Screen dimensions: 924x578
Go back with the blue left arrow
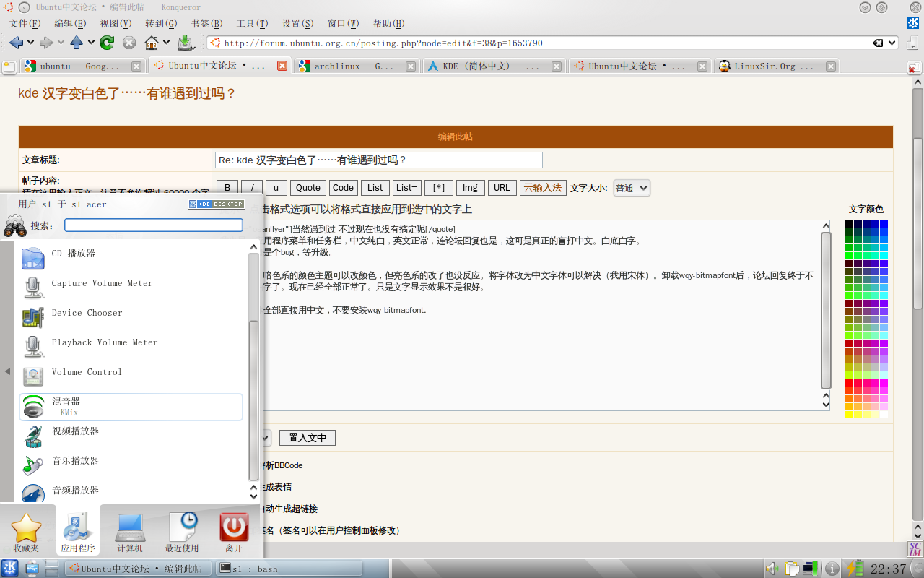(x=16, y=43)
